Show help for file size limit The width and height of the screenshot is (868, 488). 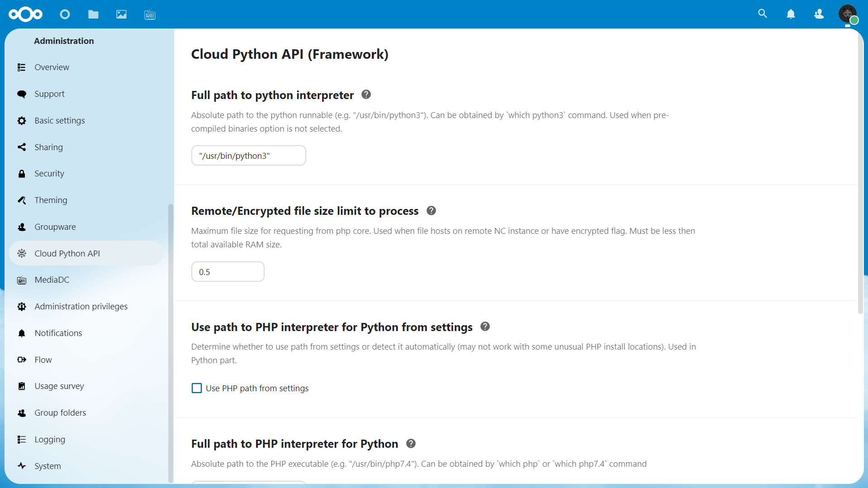[432, 211]
